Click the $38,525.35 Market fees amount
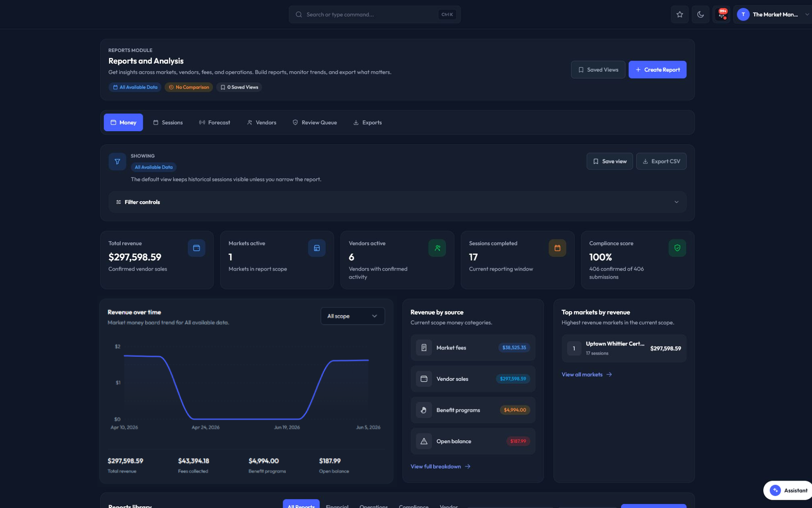Viewport: 812px width, 508px height. pyautogui.click(x=514, y=348)
